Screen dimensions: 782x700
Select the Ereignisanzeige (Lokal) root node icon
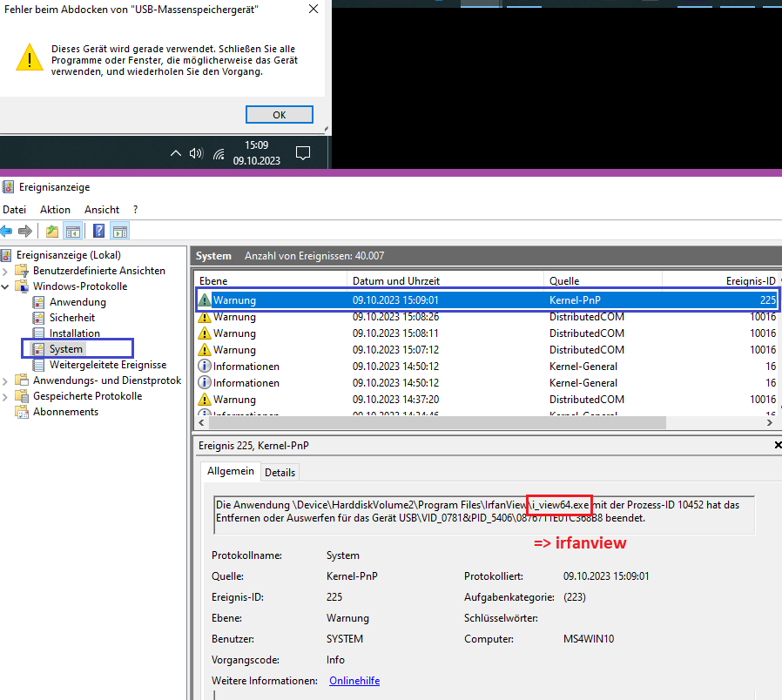pos(8,256)
